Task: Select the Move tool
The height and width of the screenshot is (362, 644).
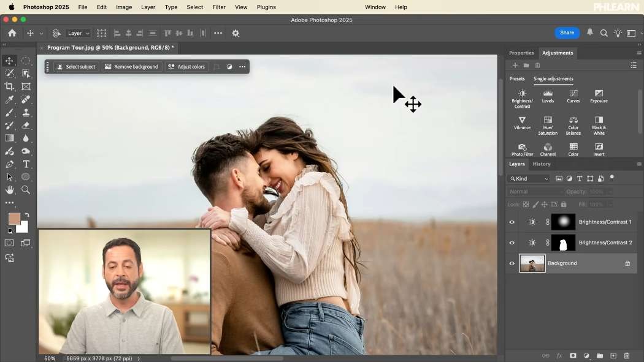Action: point(9,61)
